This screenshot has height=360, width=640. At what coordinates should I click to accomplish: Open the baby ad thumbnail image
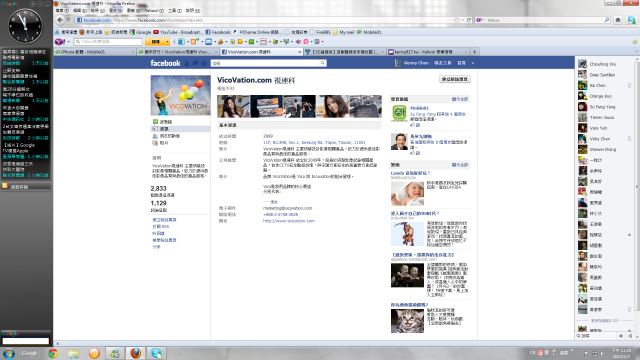407,193
